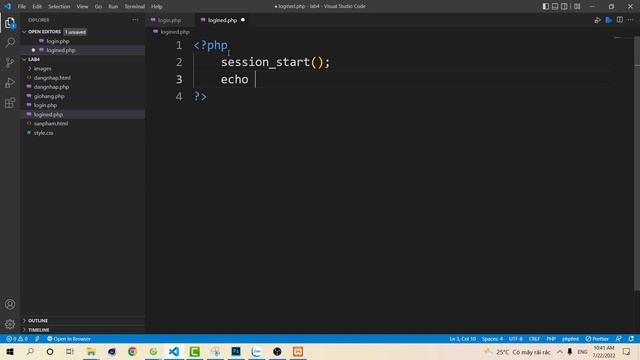Click the green Camtasia taskbar icon
Image resolution: width=640 pixels, height=360 pixels.
[194, 351]
